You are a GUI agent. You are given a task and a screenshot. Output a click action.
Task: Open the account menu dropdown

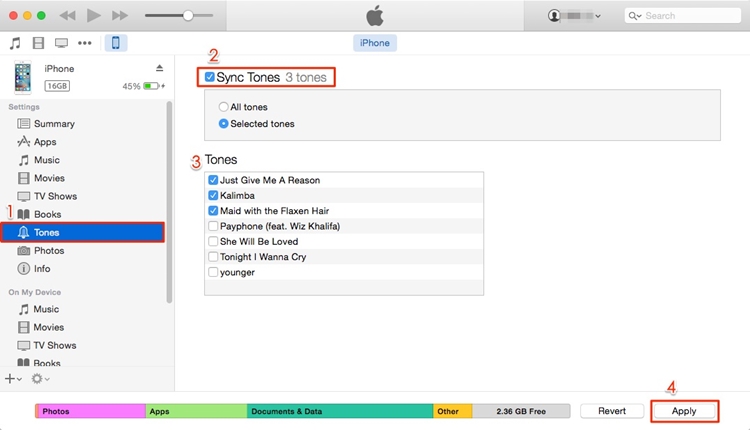coord(574,16)
